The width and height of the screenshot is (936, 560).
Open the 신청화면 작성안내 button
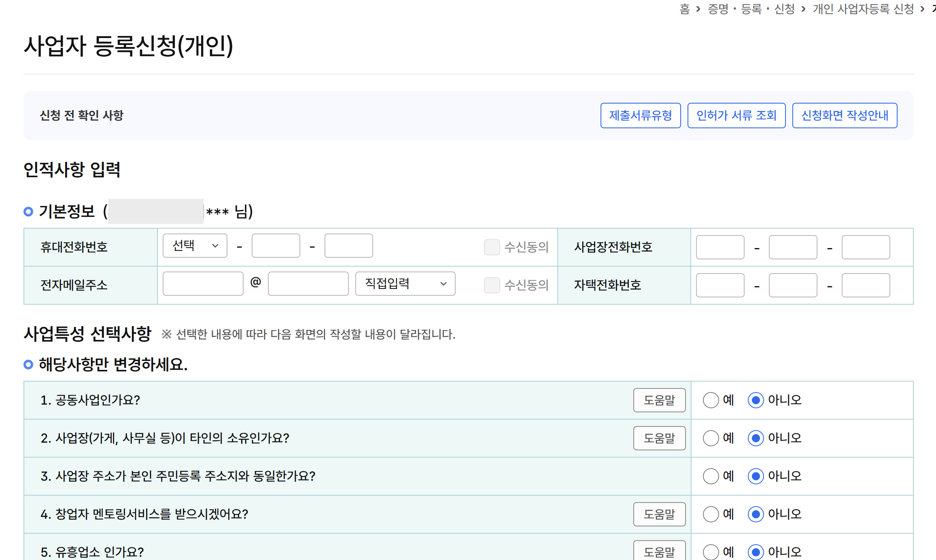(845, 116)
